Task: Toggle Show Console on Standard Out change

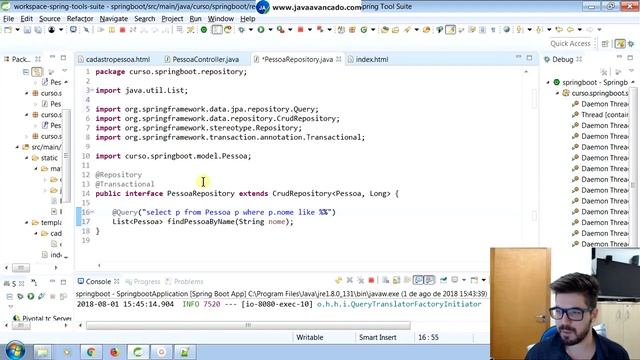Action: pos(418,280)
